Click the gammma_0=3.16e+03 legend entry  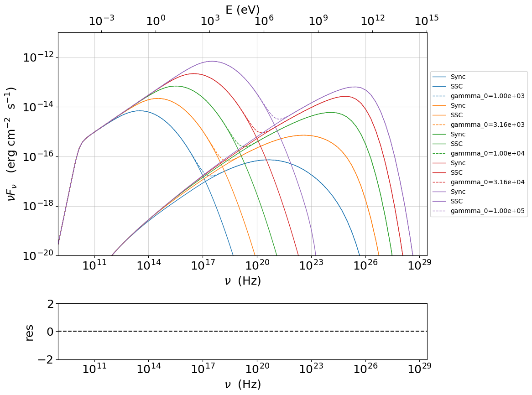point(487,125)
